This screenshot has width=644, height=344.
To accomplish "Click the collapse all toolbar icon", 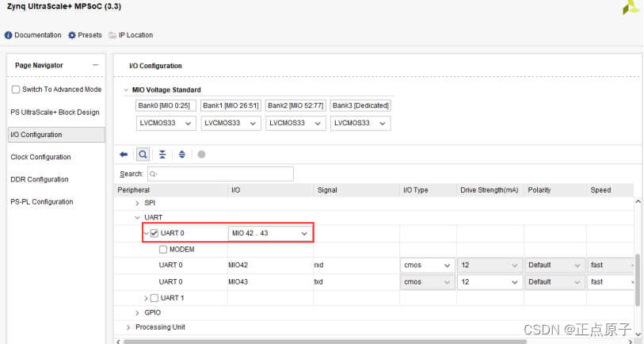I will [x=162, y=155].
